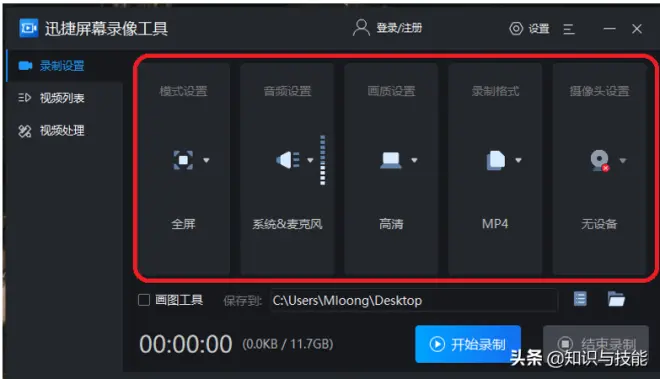
Task: Click the 保存到 label
Action: (x=242, y=301)
